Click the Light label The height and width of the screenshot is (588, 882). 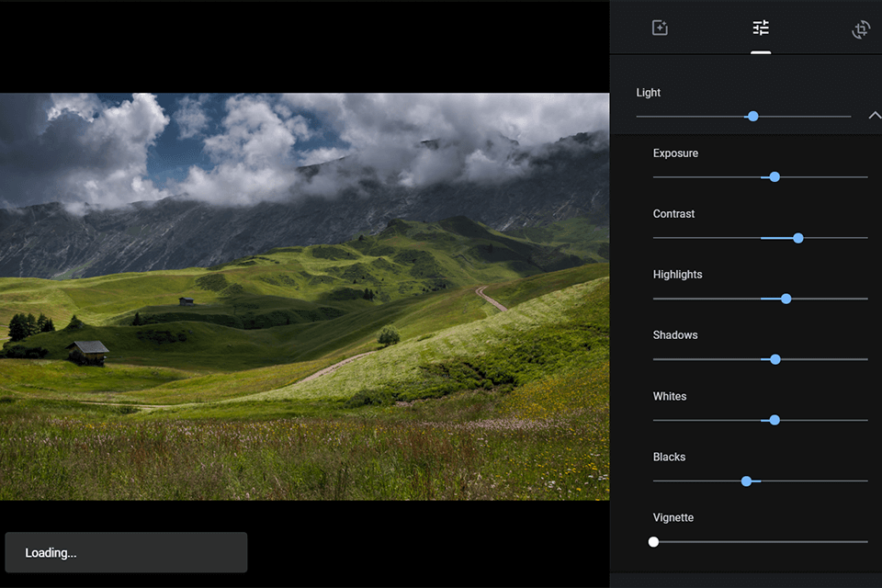click(x=648, y=92)
